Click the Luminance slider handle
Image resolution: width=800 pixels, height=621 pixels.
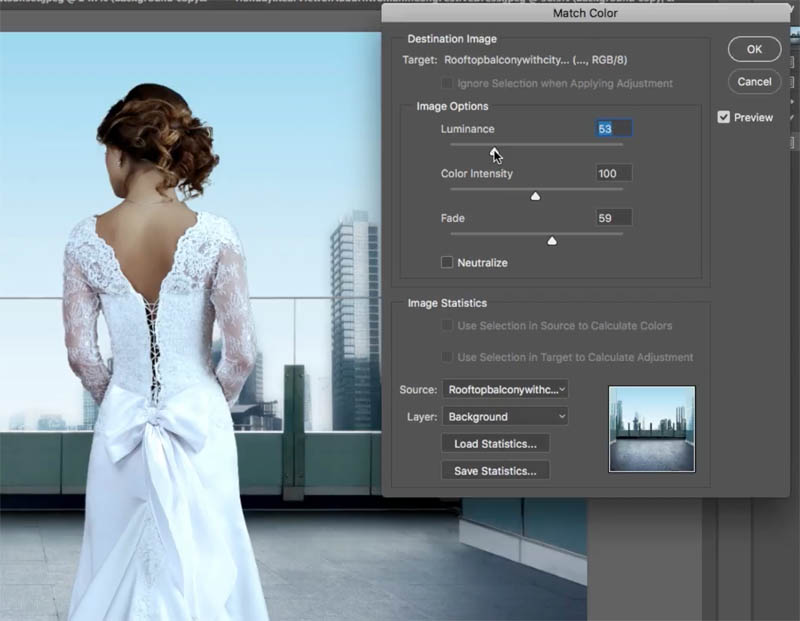pyautogui.click(x=494, y=152)
